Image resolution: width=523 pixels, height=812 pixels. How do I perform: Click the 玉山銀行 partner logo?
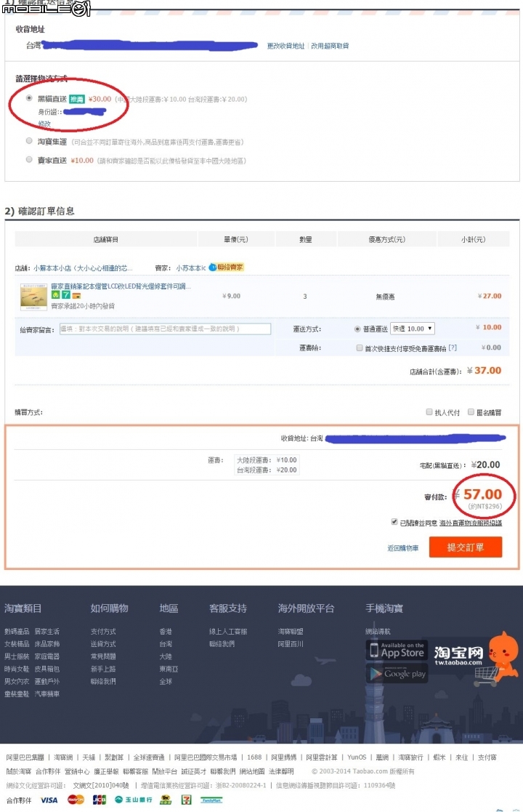(134, 800)
